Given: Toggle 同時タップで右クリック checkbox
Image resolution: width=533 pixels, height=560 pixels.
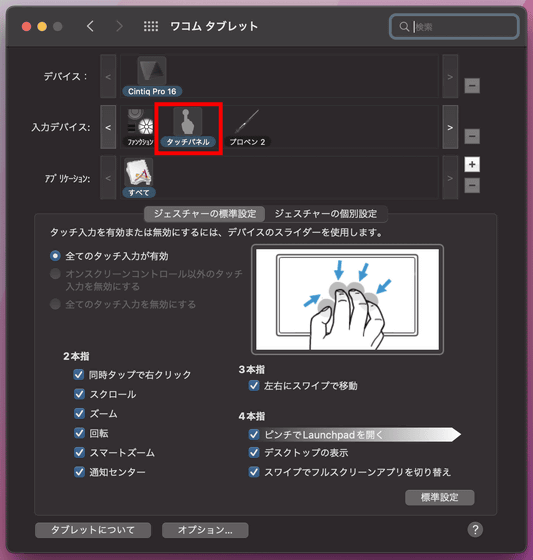Looking at the screenshot, I should click(x=79, y=374).
